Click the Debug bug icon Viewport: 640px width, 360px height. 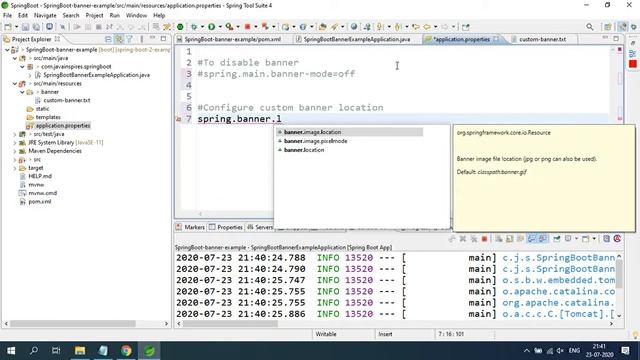(194, 27)
